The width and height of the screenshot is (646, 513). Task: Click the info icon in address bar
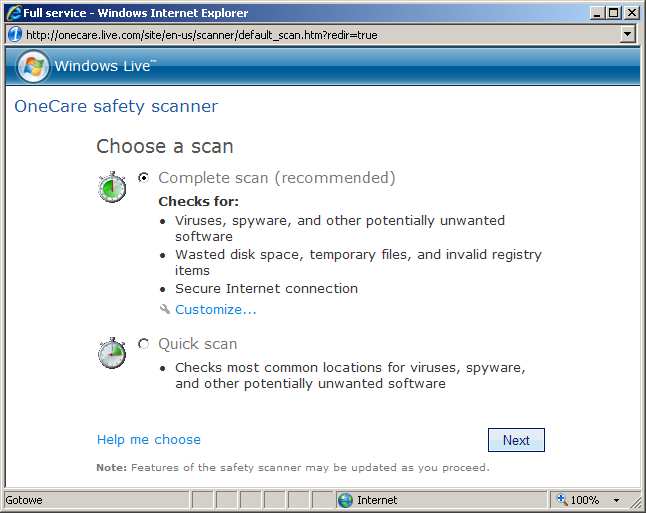(15, 34)
